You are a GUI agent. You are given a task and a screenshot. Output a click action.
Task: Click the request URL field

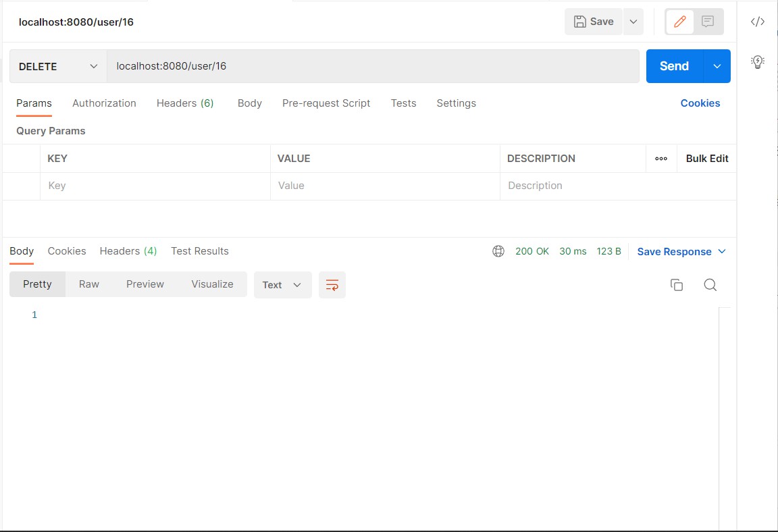373,66
